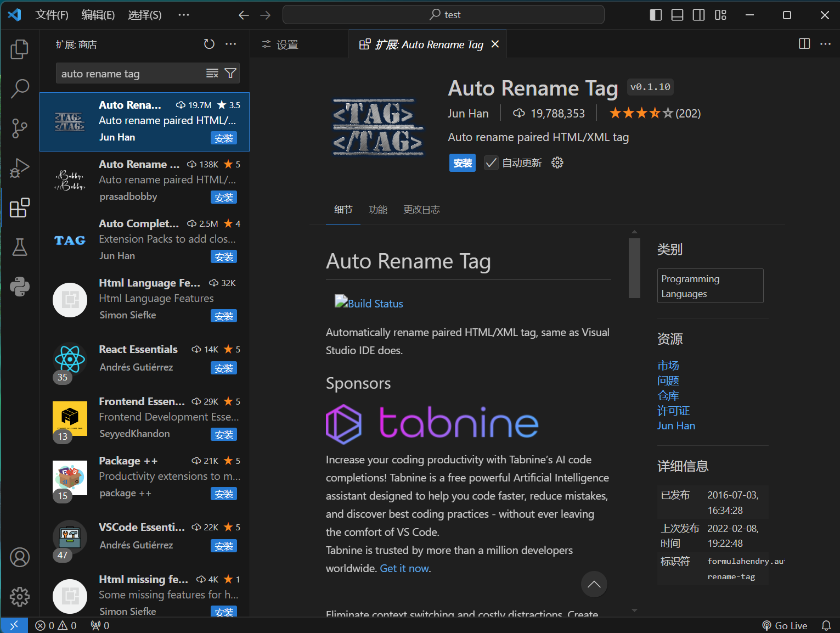Install the React Essentials extension
This screenshot has width=840, height=633.
(224, 368)
